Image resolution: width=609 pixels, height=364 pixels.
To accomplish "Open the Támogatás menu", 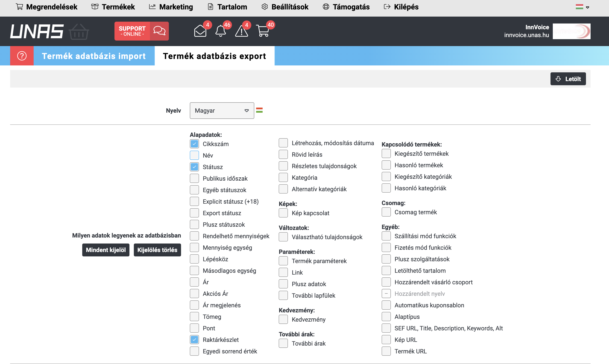I will click(346, 7).
